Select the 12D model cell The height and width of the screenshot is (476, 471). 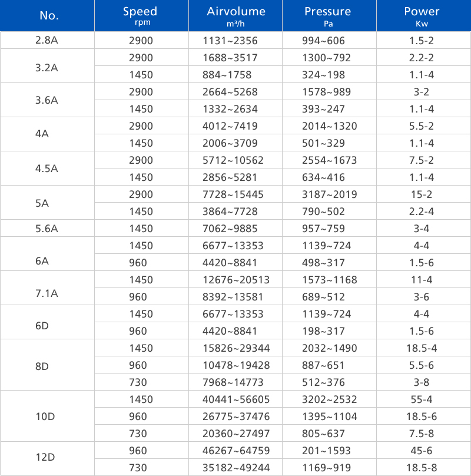click(47, 459)
